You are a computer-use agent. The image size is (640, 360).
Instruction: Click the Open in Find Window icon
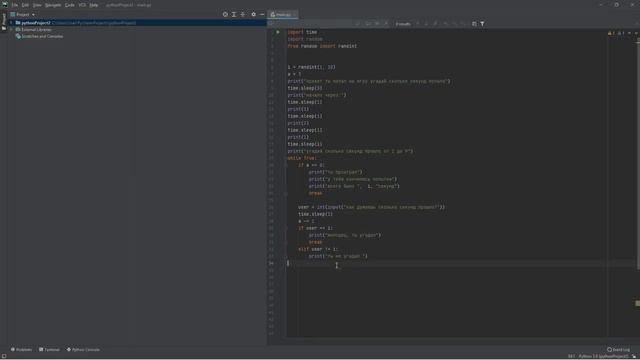point(474,24)
